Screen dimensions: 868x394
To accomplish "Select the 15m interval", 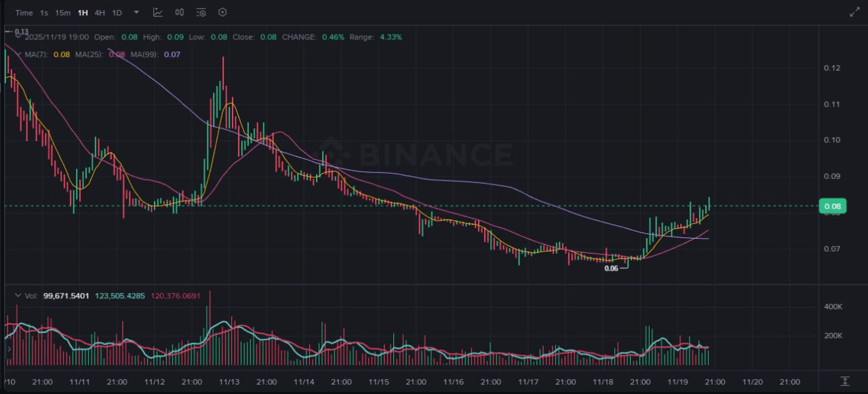I will click(63, 13).
